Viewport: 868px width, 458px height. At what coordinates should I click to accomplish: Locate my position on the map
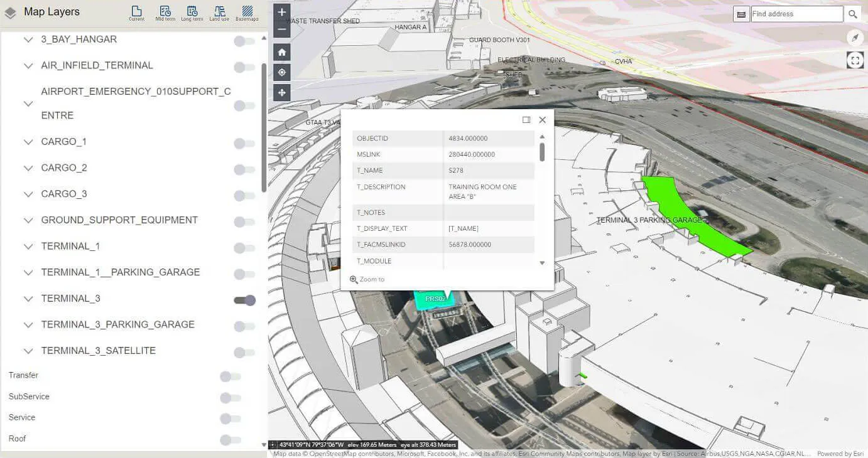pyautogui.click(x=282, y=72)
